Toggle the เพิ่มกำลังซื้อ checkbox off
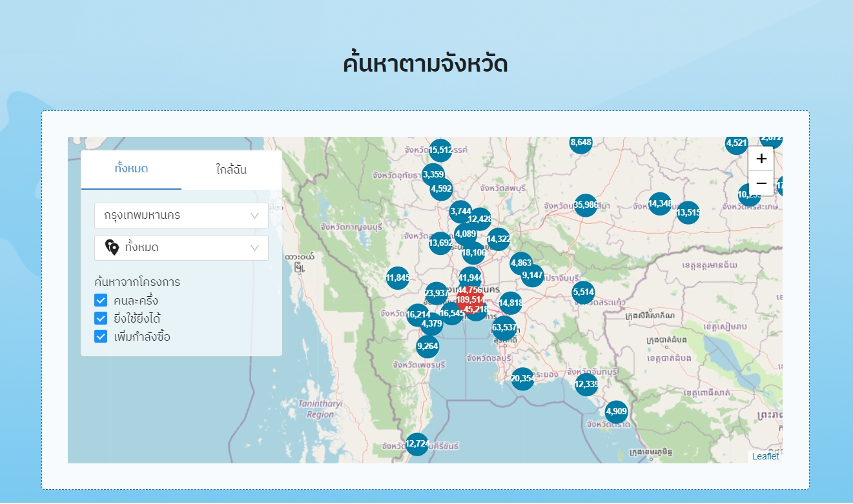Screen dimensions: 853x504 click(x=101, y=336)
